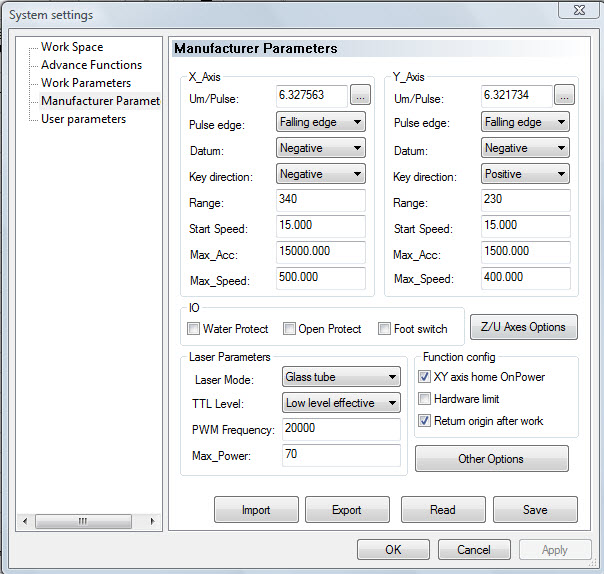Click the X_Axis Um/Pulse ellipsis button
Image resolution: width=604 pixels, height=574 pixels.
[360, 96]
